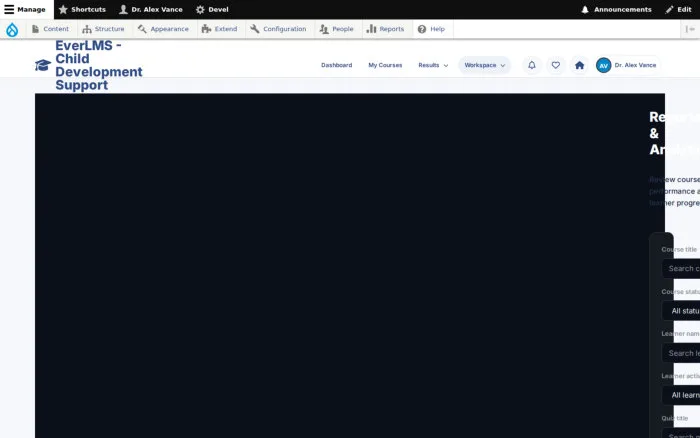Open the People admin menu
Screen dimensions: 700x438
click(337, 29)
